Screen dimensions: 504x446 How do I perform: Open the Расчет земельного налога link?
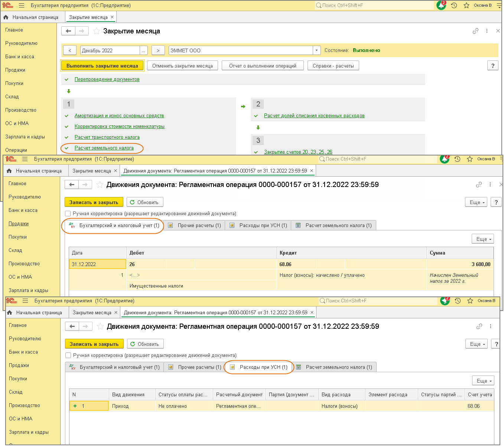104,148
